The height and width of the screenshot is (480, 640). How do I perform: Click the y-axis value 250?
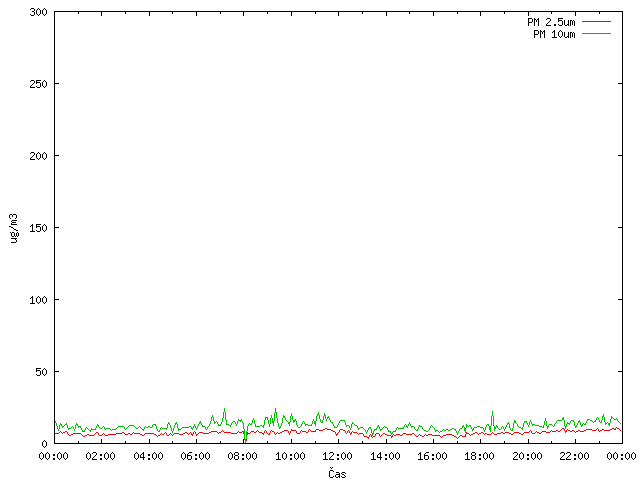click(38, 84)
